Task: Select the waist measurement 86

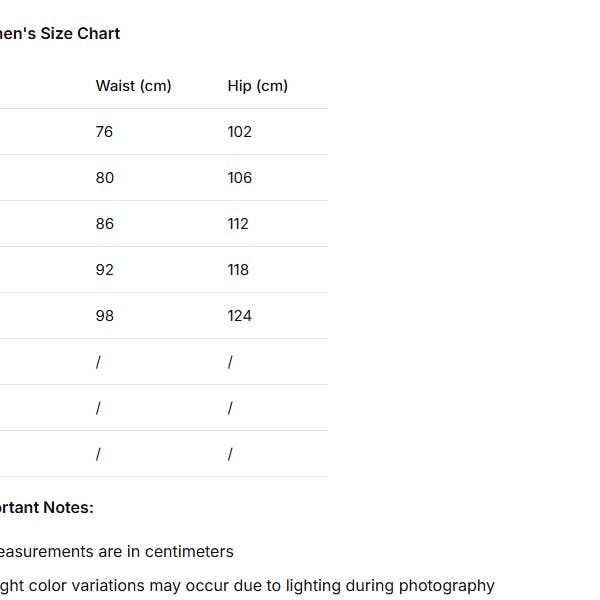Action: coord(104,224)
